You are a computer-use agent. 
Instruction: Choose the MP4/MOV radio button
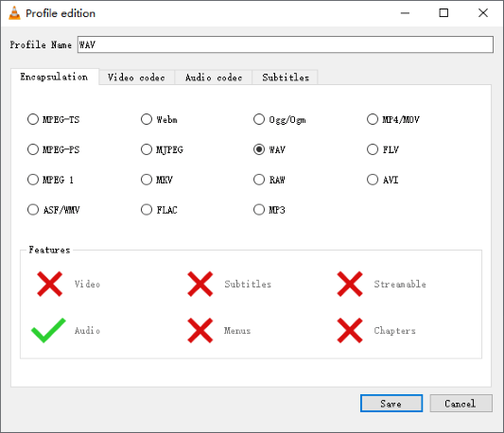tap(393, 119)
